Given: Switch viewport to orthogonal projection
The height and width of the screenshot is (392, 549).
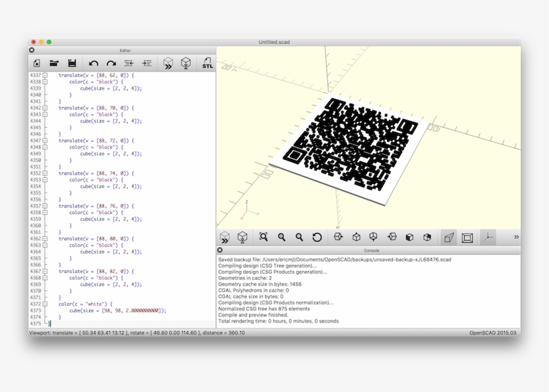Looking at the screenshot, I should [469, 237].
